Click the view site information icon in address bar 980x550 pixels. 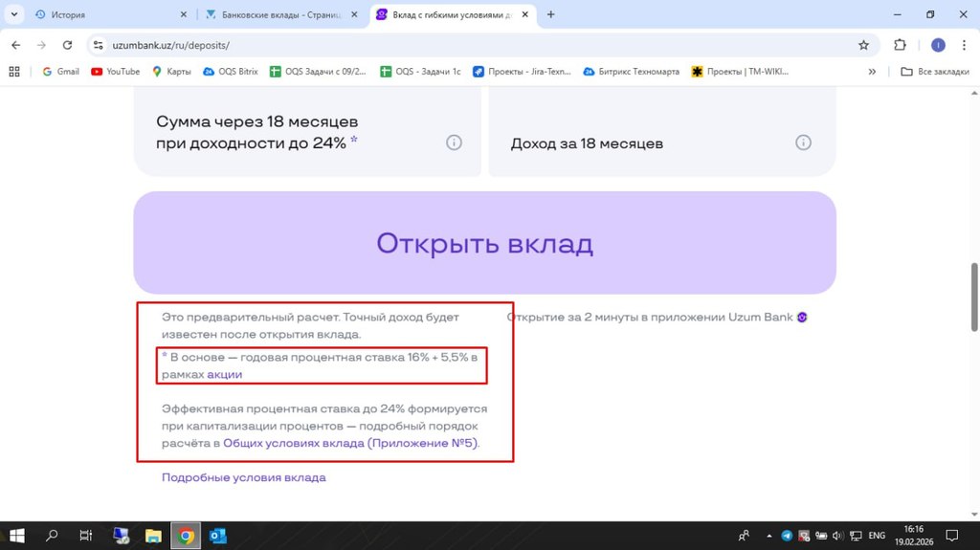coord(99,45)
